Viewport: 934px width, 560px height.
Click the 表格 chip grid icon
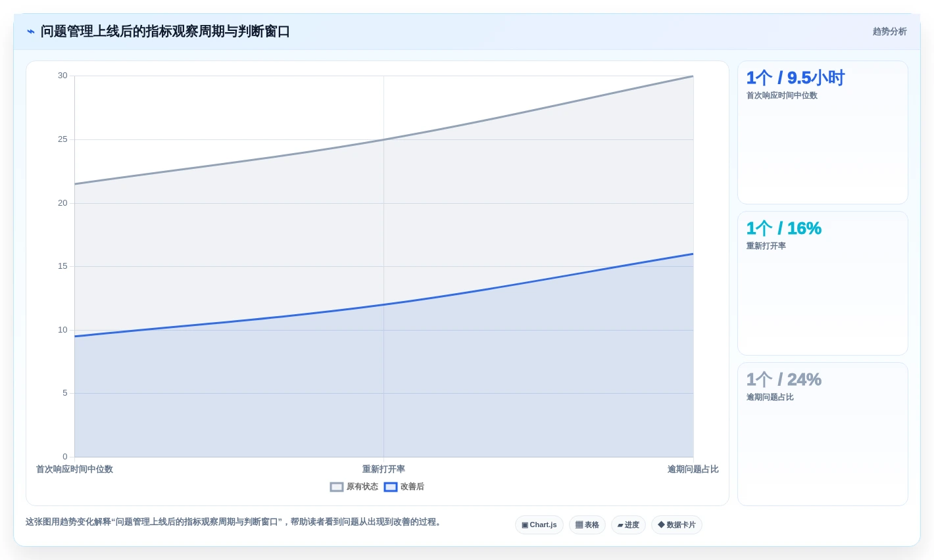579,525
